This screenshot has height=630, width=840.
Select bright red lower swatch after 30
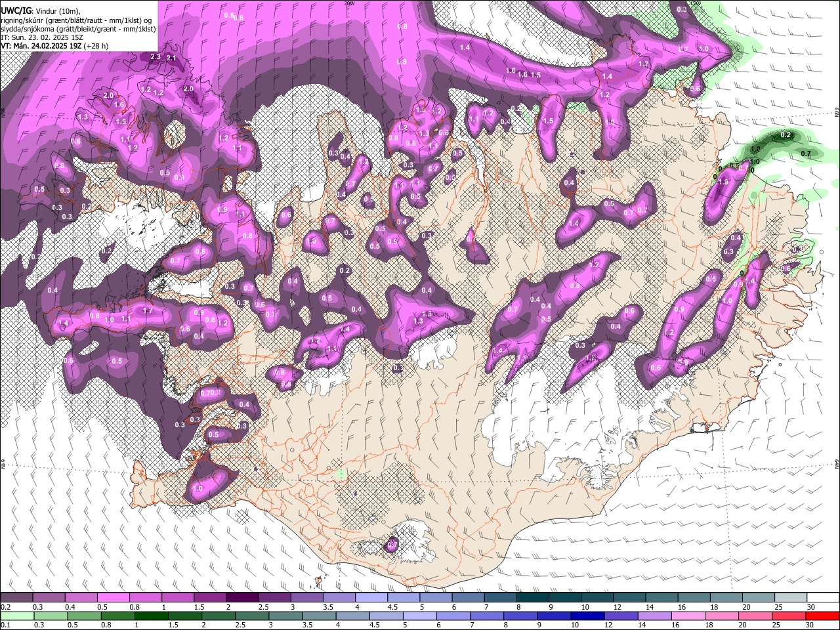(823, 616)
